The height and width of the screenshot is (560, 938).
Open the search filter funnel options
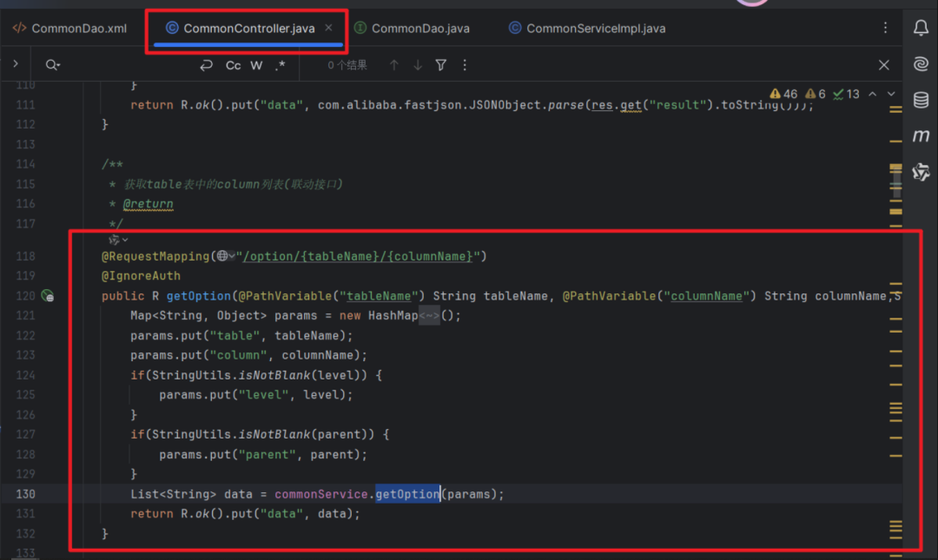click(441, 64)
